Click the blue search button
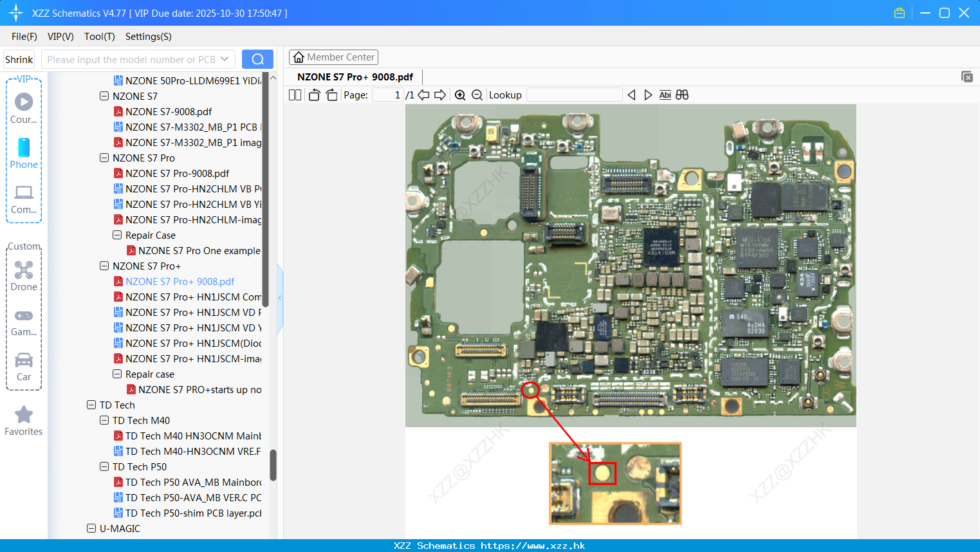This screenshot has height=552, width=980. click(257, 59)
